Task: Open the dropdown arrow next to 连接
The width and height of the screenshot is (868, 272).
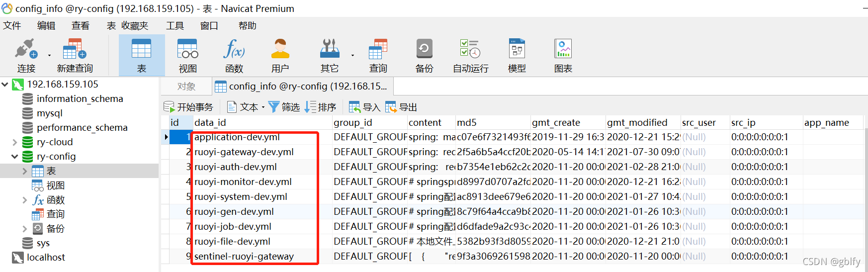Action: pos(49,55)
